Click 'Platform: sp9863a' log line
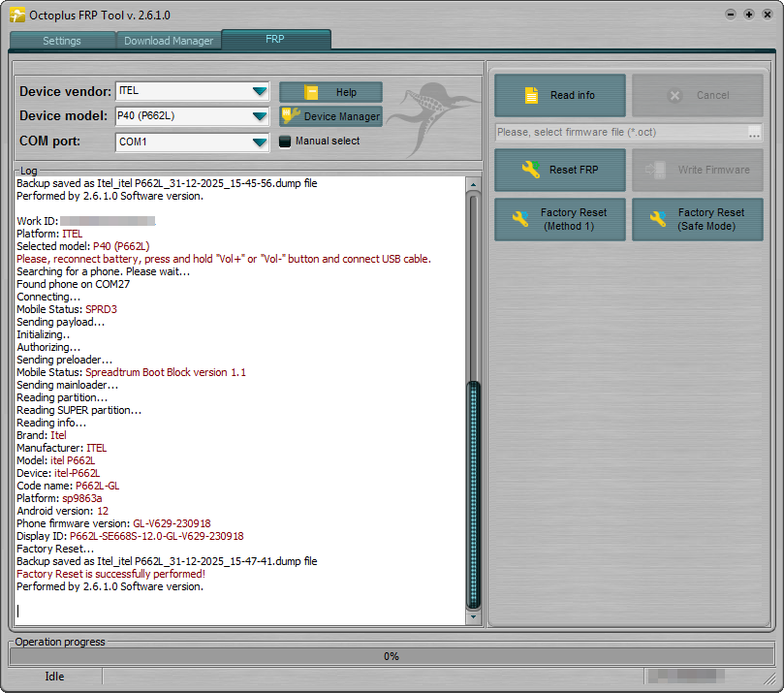Viewport: 784px width, 693px height. tap(59, 498)
